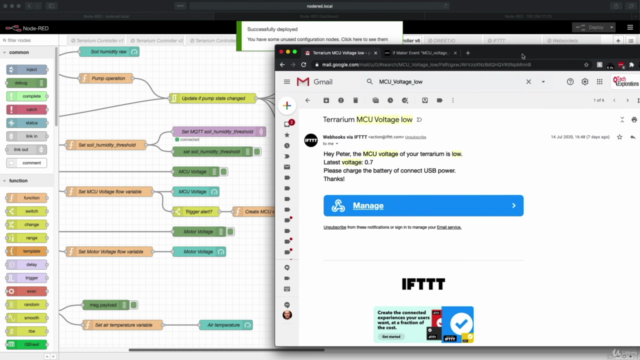The width and height of the screenshot is (640, 360).
Task: Click the blue Manage button
Action: pos(423,206)
